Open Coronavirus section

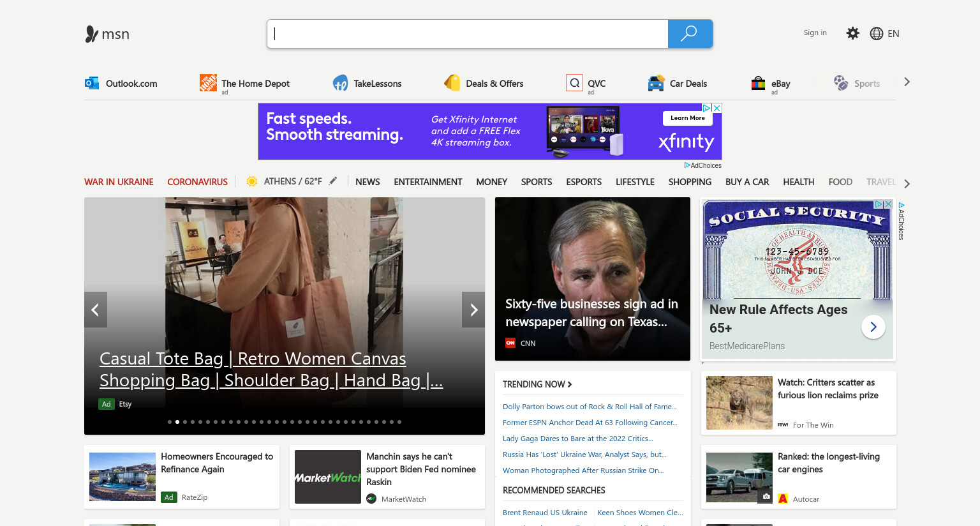[197, 182]
